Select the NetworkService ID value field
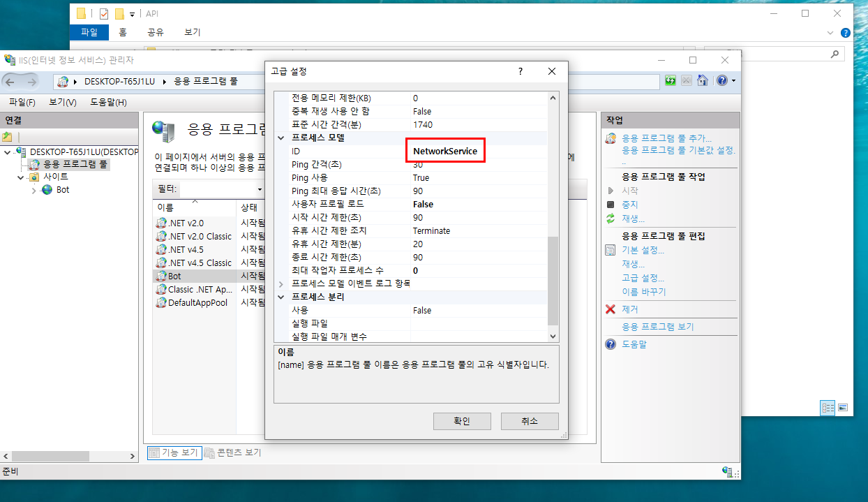This screenshot has height=502, width=868. click(445, 151)
